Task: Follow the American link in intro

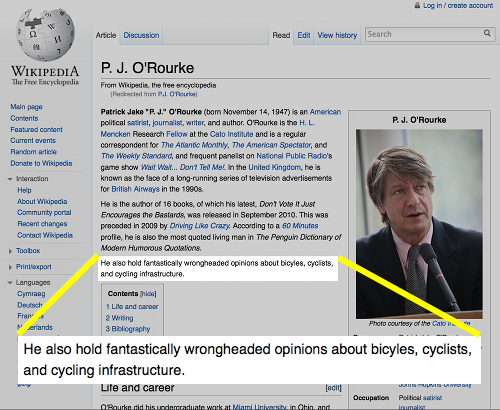Action: [x=325, y=112]
